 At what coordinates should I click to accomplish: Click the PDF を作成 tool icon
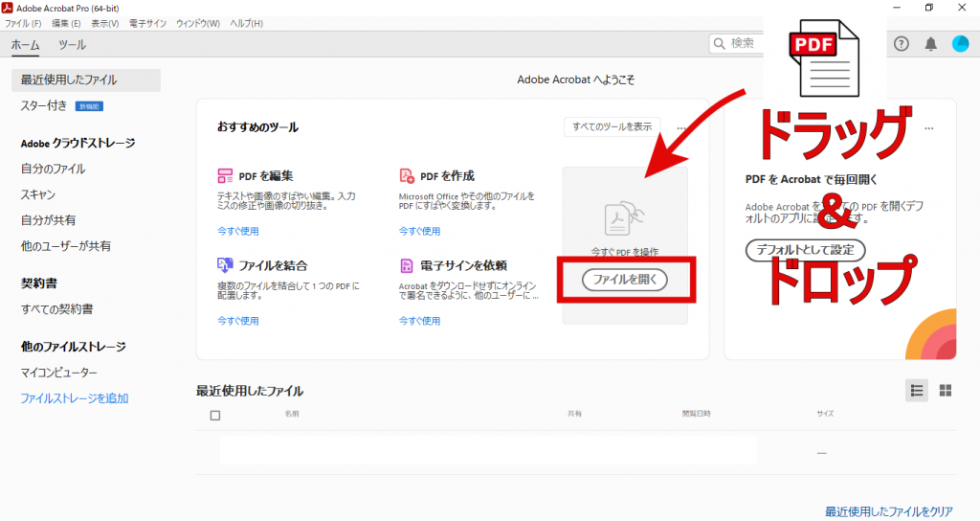click(407, 176)
